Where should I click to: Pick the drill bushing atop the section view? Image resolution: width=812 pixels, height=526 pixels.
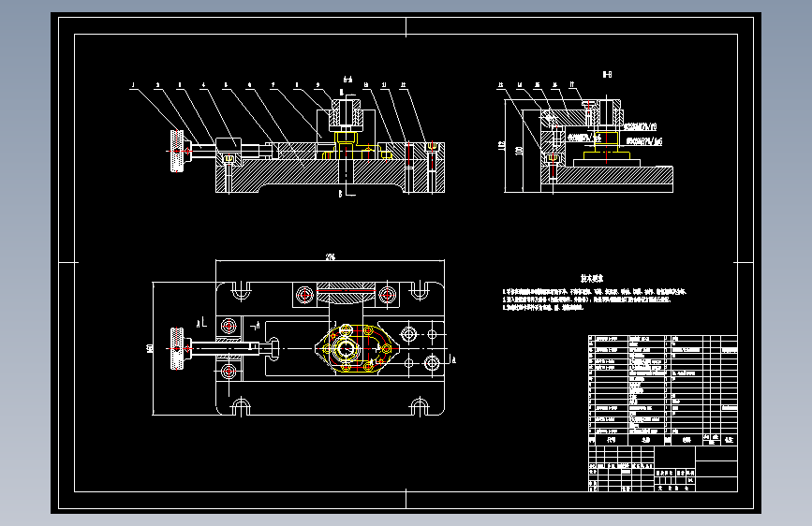(346, 113)
